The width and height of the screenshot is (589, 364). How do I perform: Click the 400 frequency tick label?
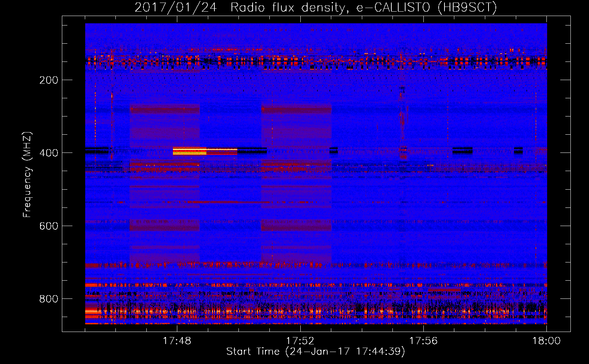(x=49, y=153)
